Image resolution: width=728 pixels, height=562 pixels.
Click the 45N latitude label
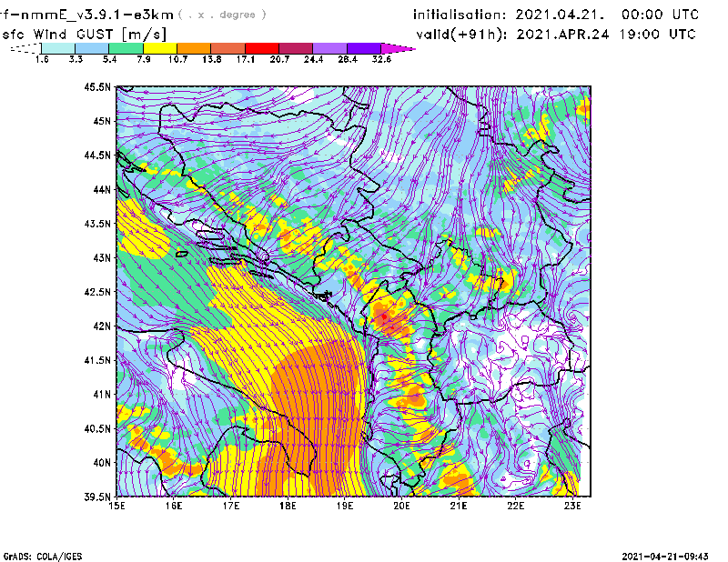(102, 121)
